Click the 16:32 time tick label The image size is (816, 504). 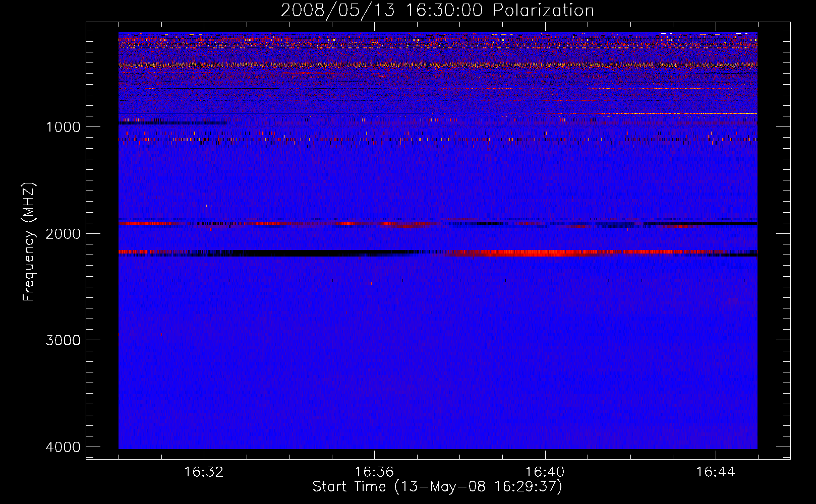204,472
